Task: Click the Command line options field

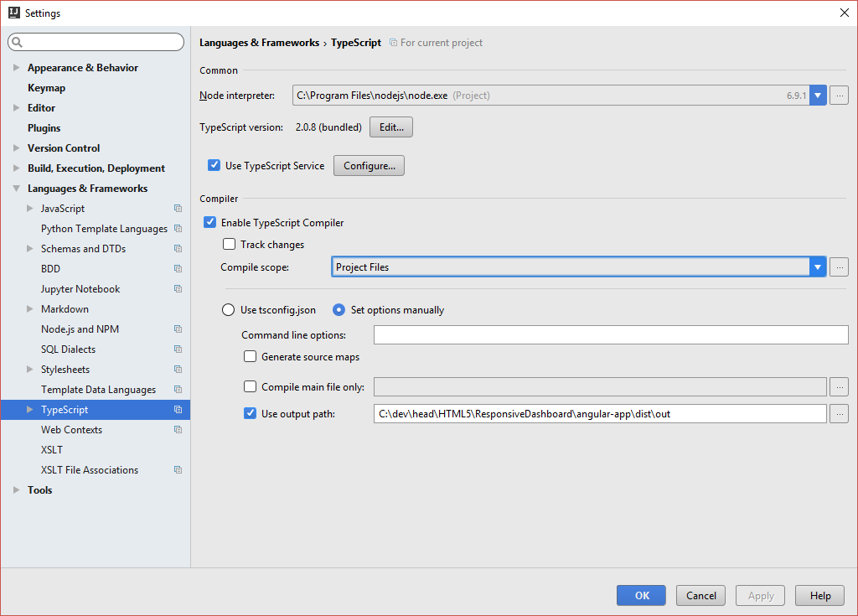Action: point(611,335)
